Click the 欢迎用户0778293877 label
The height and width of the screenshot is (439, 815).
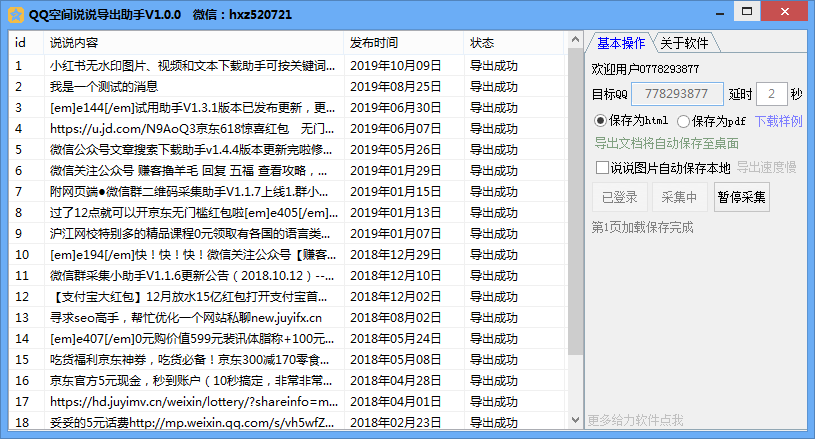pyautogui.click(x=645, y=69)
